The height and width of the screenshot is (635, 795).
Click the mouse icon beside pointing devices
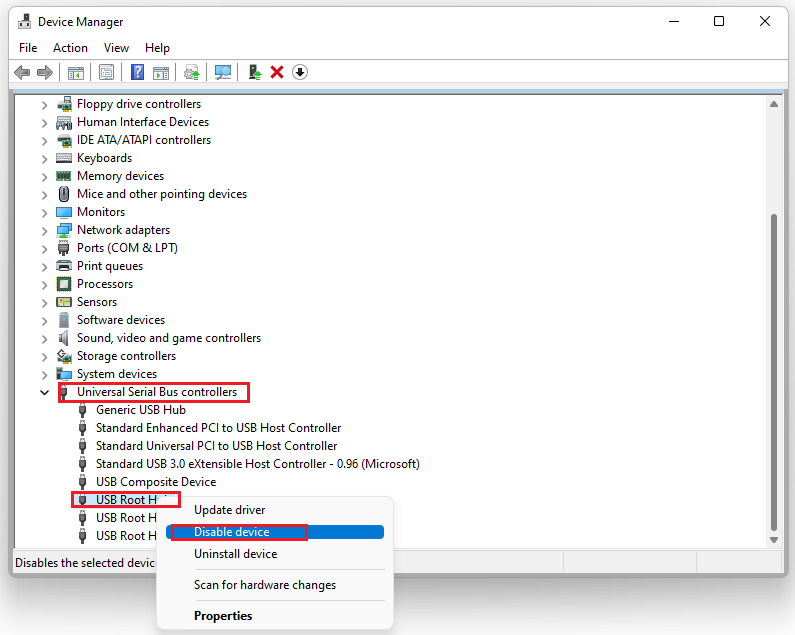[64, 194]
